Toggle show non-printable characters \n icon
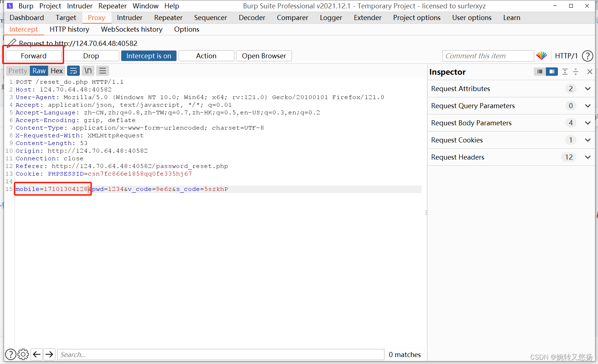 pos(88,71)
